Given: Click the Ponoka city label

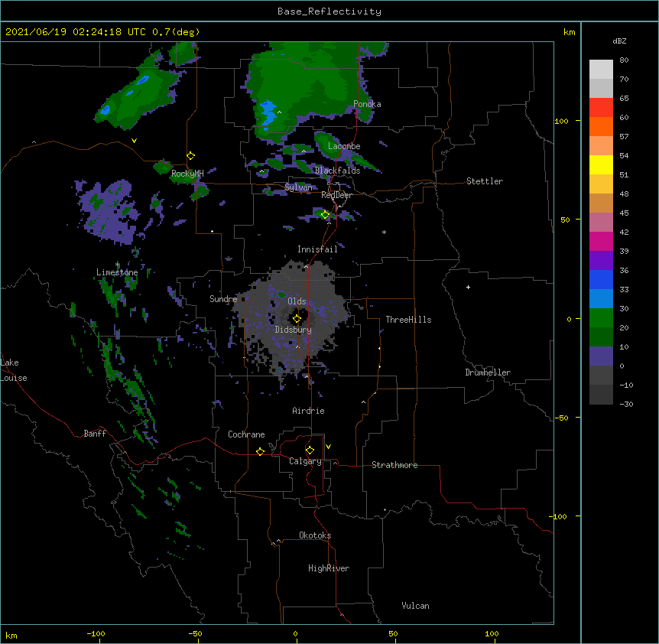Looking at the screenshot, I should click(x=367, y=104).
